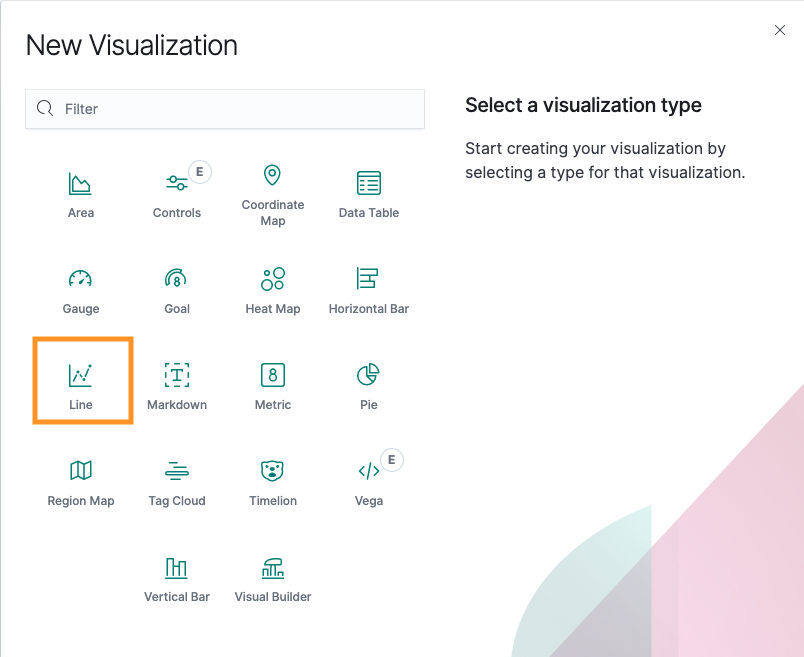Open the Visual Builder visualization

(273, 579)
